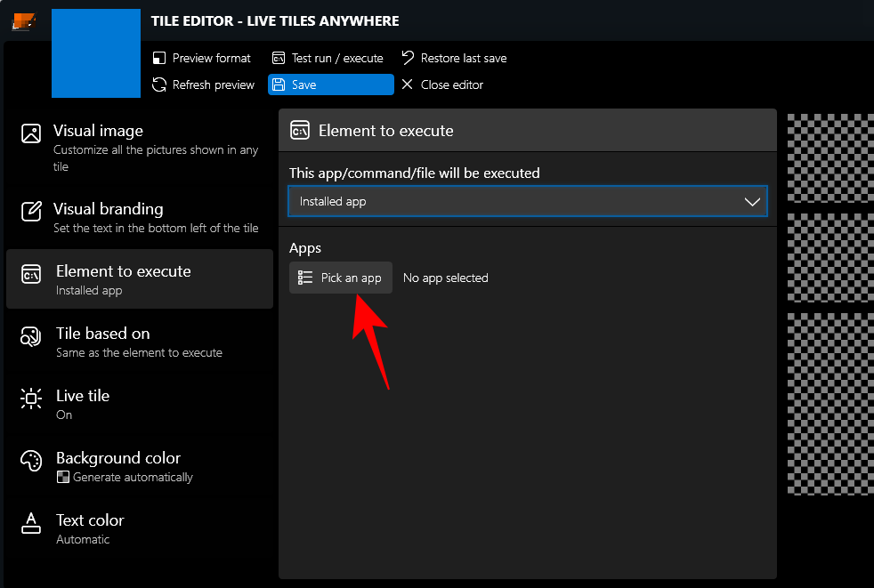874x588 pixels.
Task: Click the blue tile preview square
Action: click(96, 53)
